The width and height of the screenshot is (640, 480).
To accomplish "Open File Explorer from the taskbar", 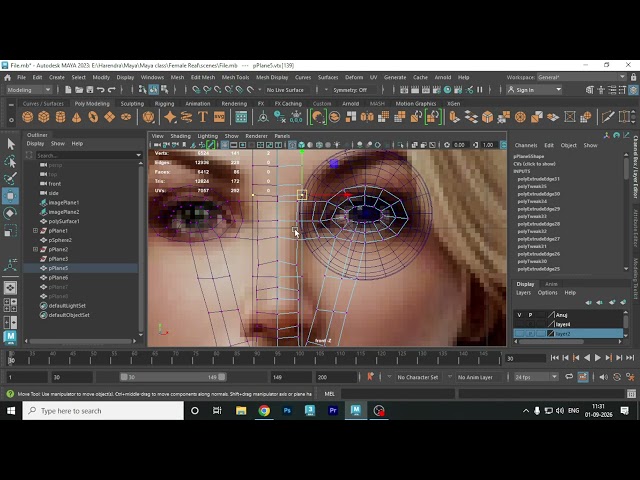I will click(x=241, y=411).
